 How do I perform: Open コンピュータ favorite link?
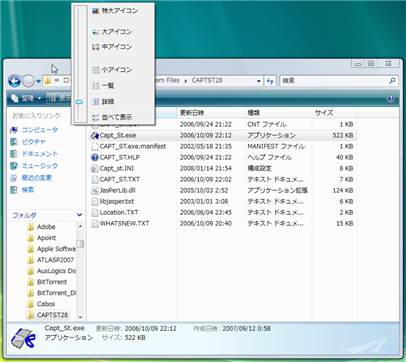pos(34,130)
